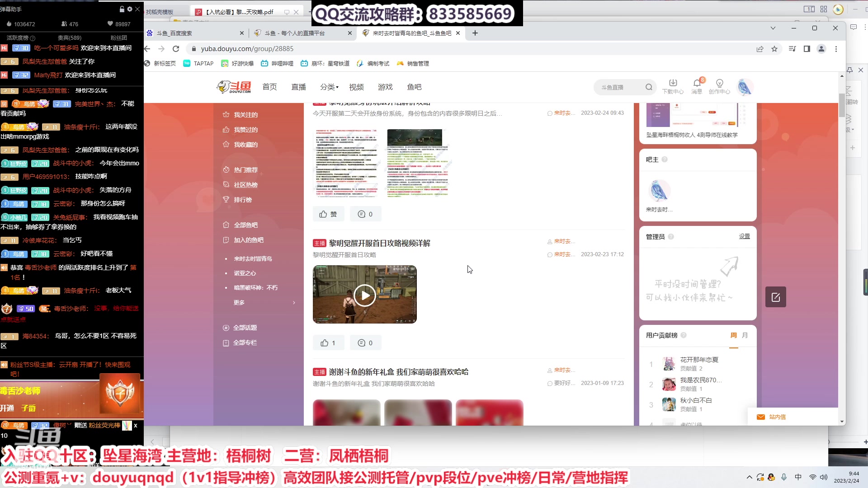Screen dimensions: 868x488
Task: Open first document thumbnail in identity post
Action: pos(346,163)
